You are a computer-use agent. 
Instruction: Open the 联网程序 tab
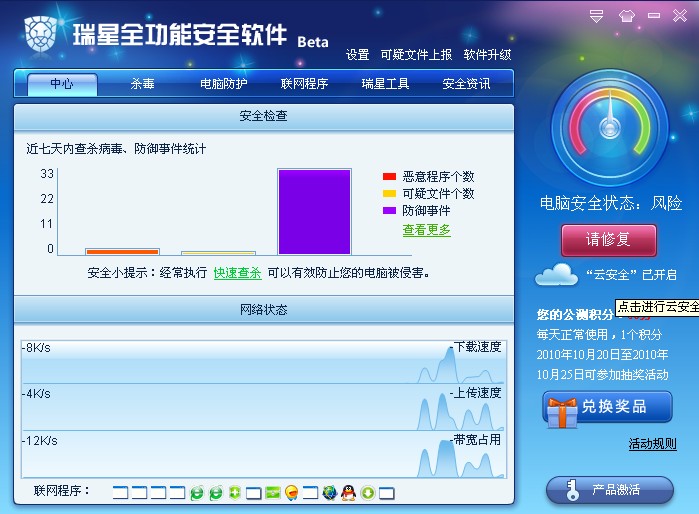coord(304,84)
